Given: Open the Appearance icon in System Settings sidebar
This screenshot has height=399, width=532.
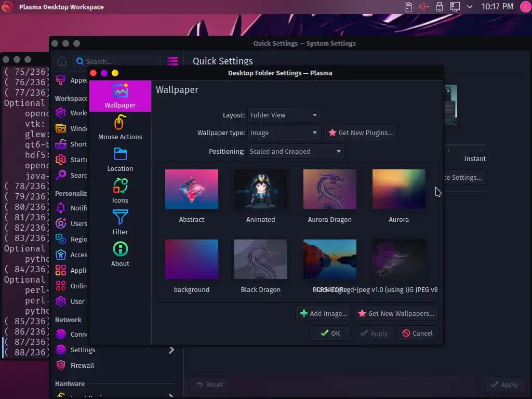Looking at the screenshot, I should point(61,80).
